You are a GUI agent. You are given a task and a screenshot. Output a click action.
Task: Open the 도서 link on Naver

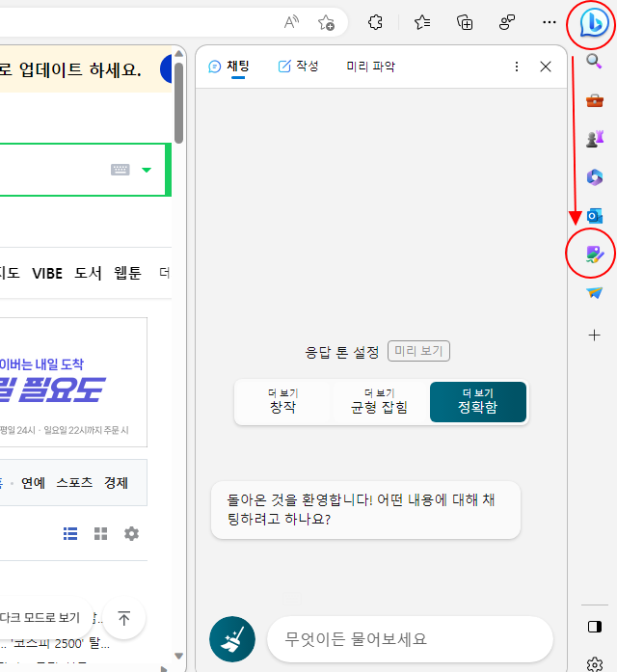(88, 273)
